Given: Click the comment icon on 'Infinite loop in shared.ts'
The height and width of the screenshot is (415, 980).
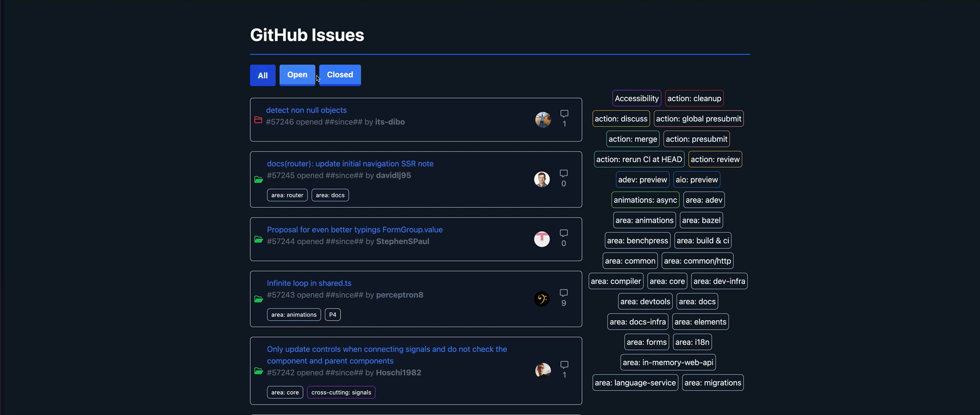Looking at the screenshot, I should point(564,293).
